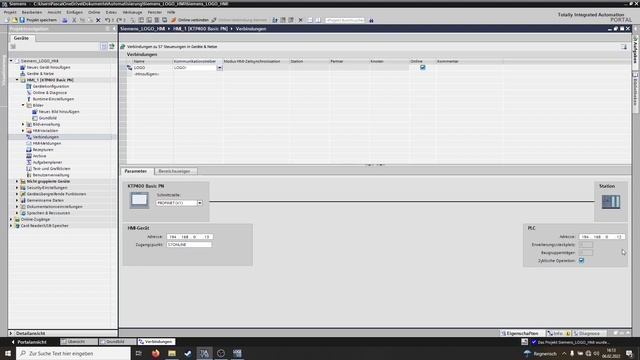Viewport: 640px width, 360px height.
Task: Click the HMI-Meldungen icon in tree
Action: coord(29,143)
